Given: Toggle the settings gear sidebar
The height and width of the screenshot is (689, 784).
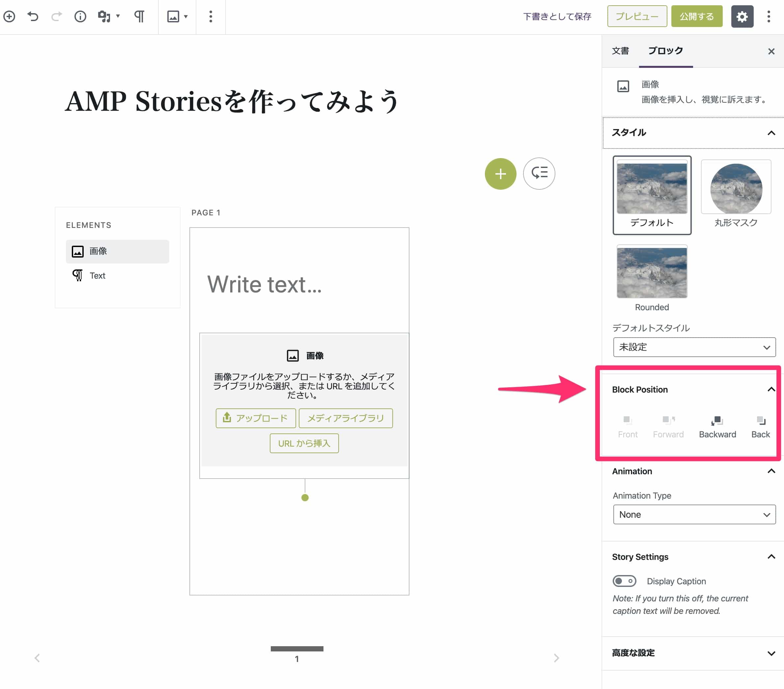Looking at the screenshot, I should click(742, 16).
